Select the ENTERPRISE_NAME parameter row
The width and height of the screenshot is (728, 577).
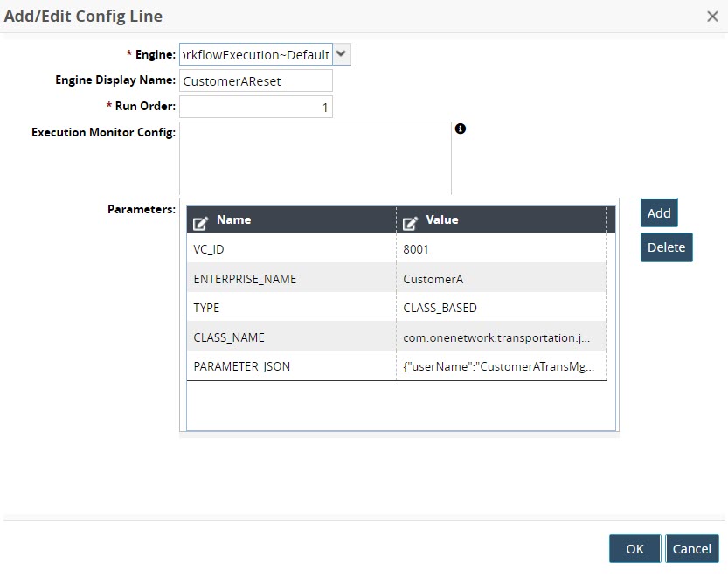point(290,279)
